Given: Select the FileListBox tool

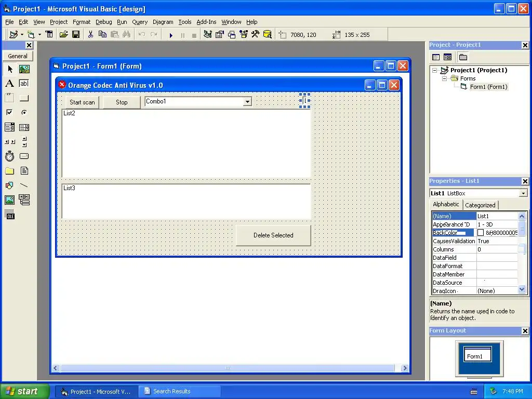Looking at the screenshot, I should 24,170.
